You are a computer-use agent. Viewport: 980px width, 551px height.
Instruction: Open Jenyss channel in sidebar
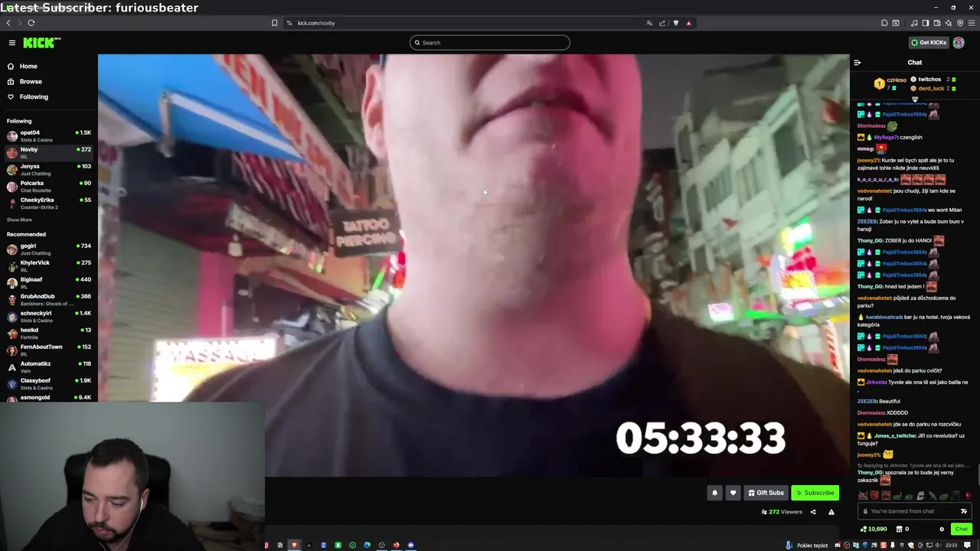(x=49, y=170)
